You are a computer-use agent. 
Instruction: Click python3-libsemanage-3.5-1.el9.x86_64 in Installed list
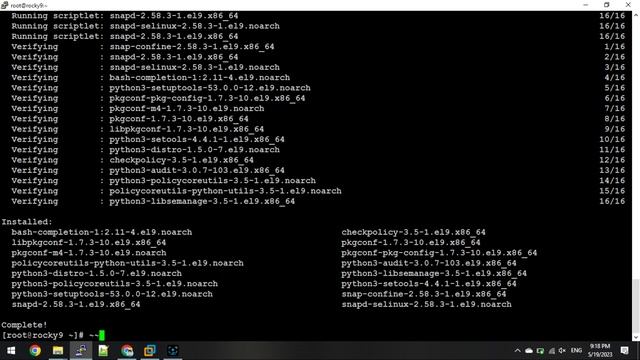[434, 273]
